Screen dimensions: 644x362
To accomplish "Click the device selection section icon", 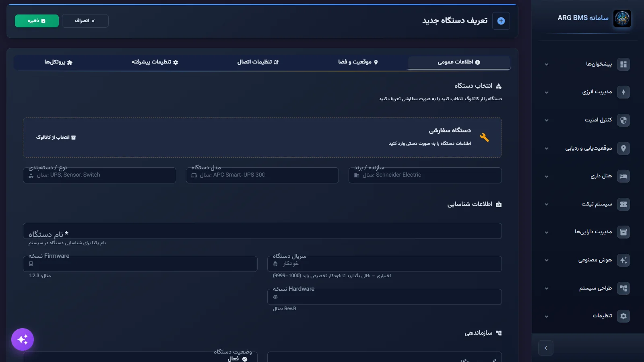I will (x=499, y=86).
